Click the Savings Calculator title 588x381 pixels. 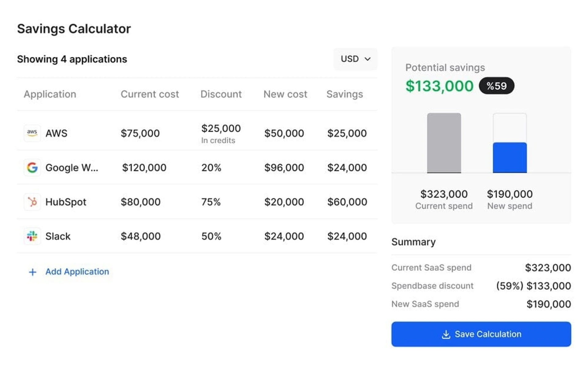[74, 29]
